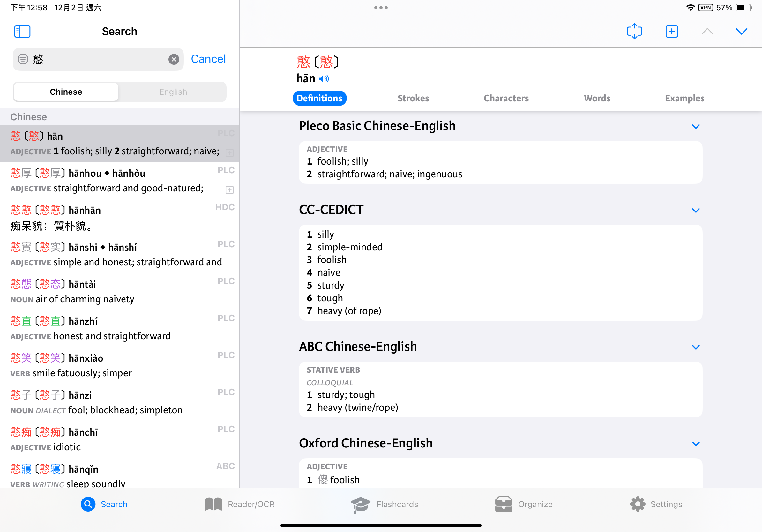Collapse the CC-CEDICT dictionary section
This screenshot has height=532, width=762.
point(696,210)
